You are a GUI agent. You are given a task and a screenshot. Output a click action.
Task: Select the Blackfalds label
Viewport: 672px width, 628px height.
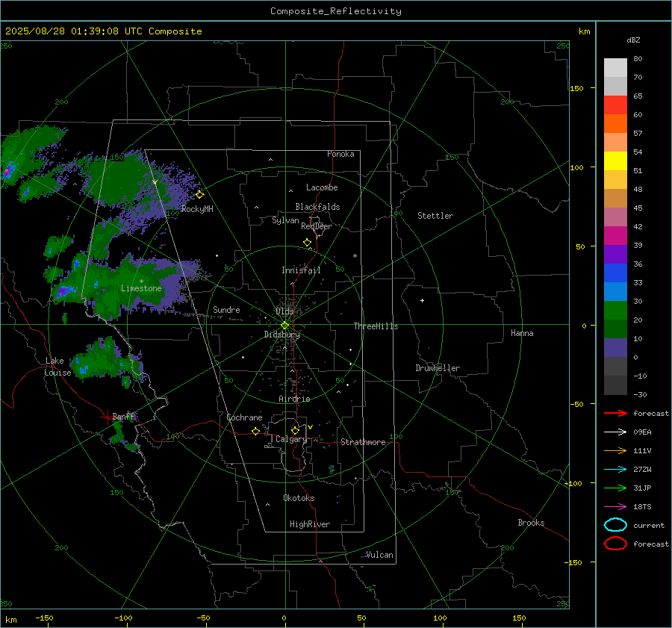(x=317, y=207)
